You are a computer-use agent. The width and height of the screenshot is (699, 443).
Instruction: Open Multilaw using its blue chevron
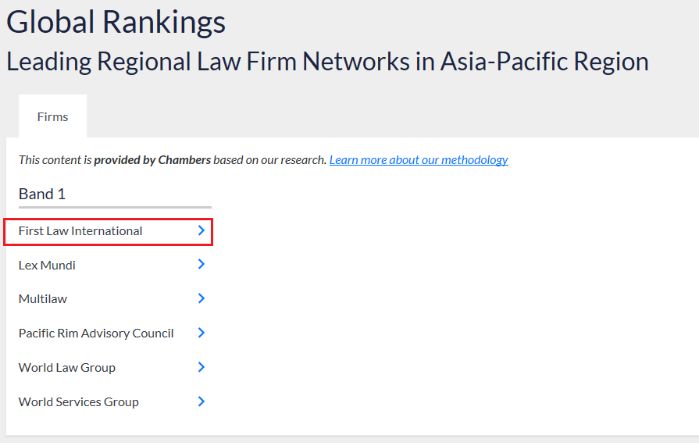click(201, 298)
